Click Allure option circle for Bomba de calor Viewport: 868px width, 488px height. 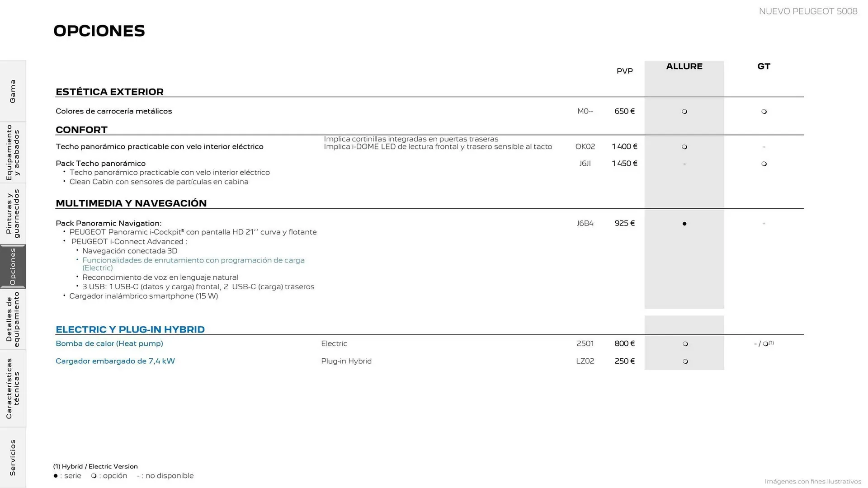coord(685,344)
